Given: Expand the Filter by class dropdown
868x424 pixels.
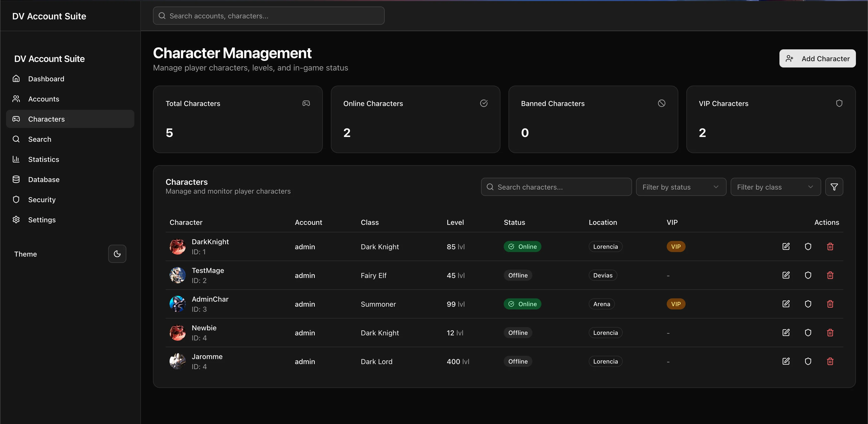Looking at the screenshot, I should (x=775, y=187).
